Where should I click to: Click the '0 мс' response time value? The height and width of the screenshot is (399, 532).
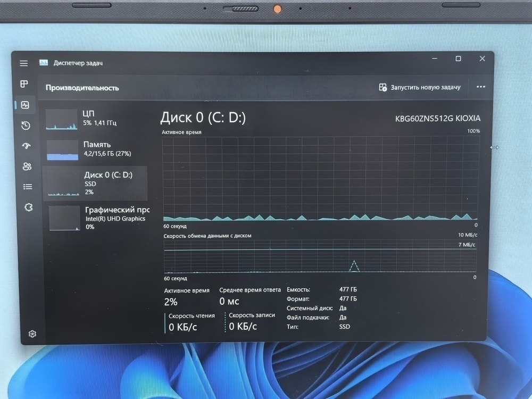[x=229, y=301]
